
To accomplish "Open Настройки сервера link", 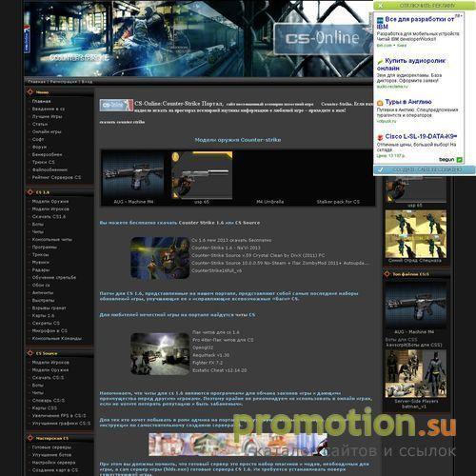I will click(x=53, y=463).
